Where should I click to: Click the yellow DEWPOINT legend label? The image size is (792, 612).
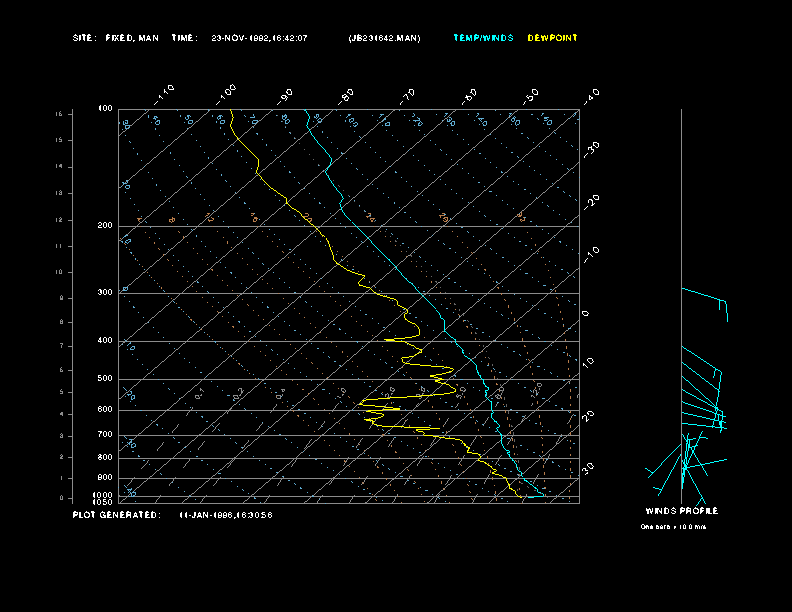tap(552, 38)
